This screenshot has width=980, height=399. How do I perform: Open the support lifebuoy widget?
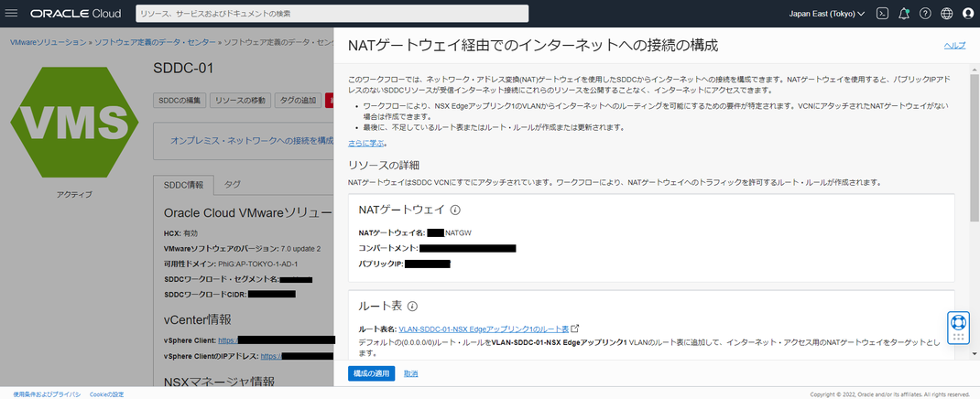958,328
